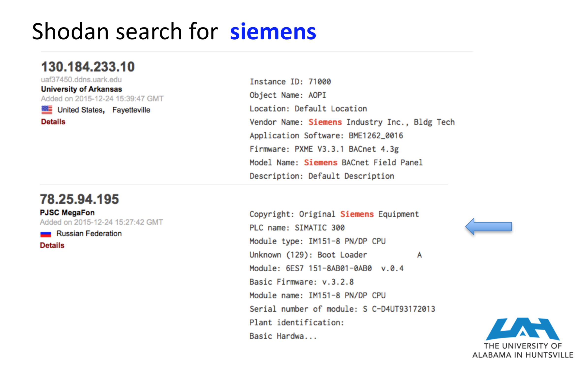This screenshot has width=588, height=378.
Task: Click the highlighted Siemens in Copyright line
Action: click(x=357, y=214)
